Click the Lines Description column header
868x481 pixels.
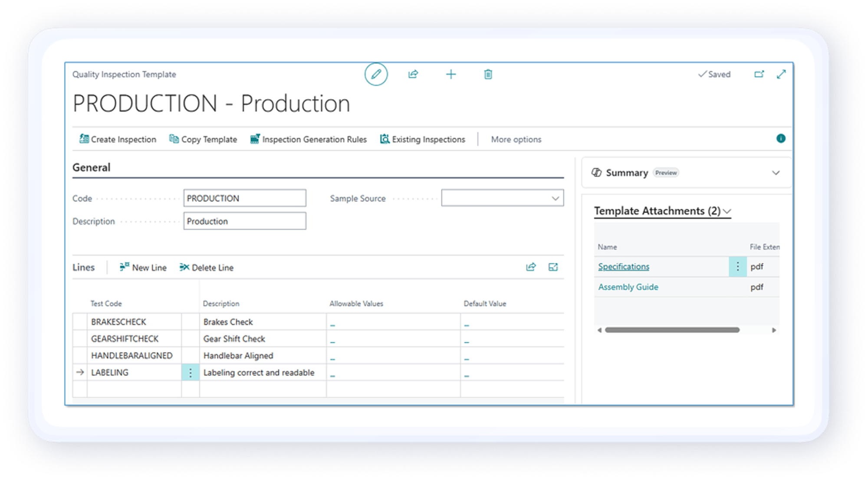click(x=221, y=304)
